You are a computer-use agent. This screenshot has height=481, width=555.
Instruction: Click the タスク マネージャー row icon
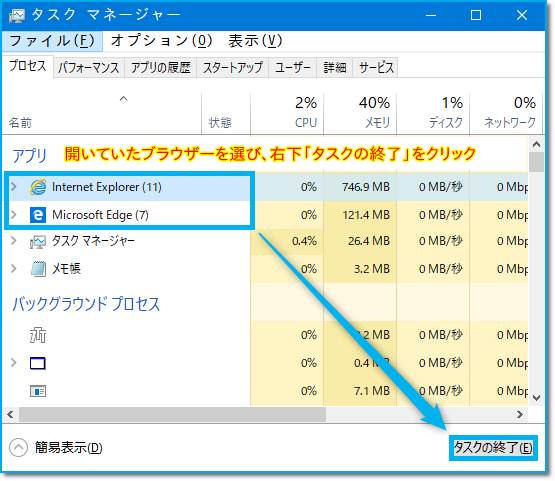tap(38, 241)
